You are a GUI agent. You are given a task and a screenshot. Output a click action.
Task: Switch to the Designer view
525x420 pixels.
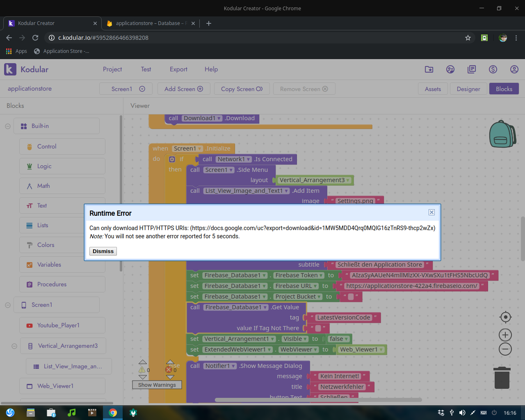(x=468, y=89)
